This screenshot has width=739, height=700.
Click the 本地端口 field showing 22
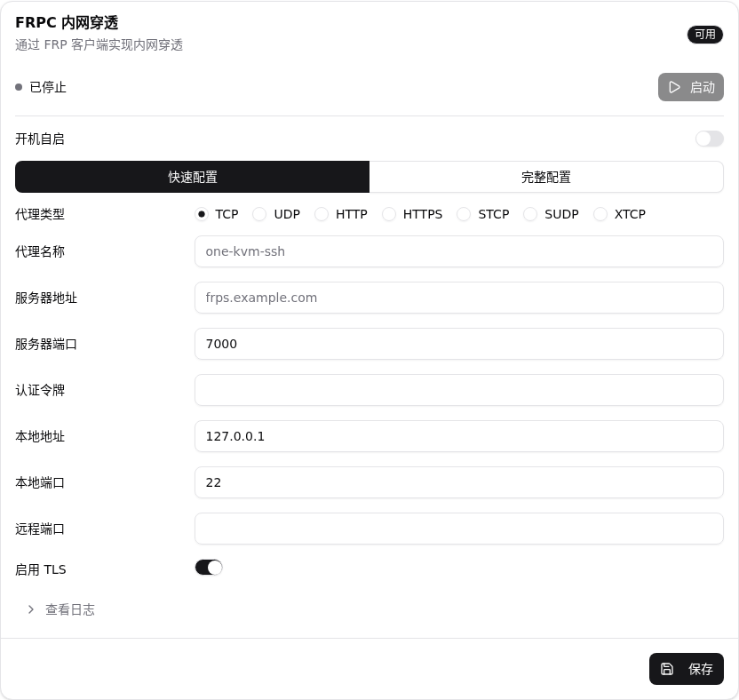tap(459, 482)
